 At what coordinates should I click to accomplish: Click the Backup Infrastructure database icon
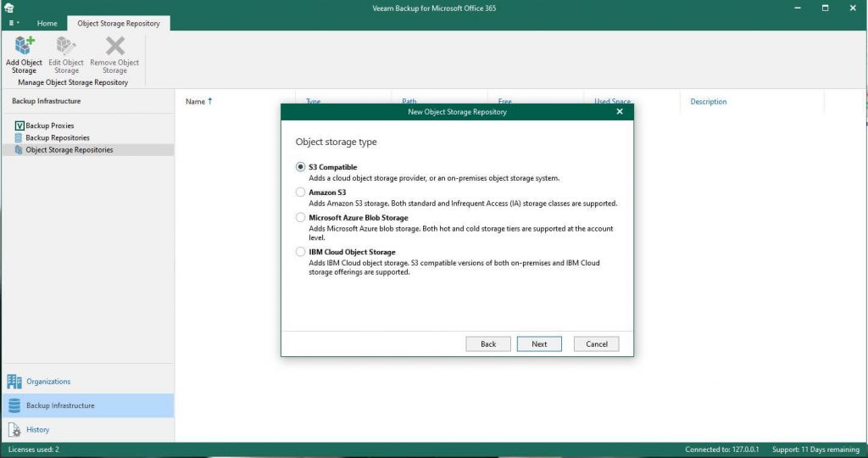coord(14,405)
